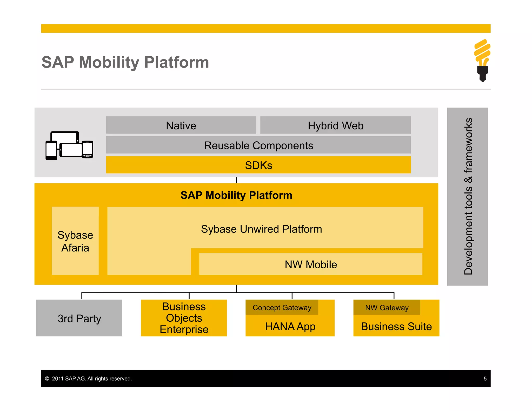Click the Reusable Components bar

(x=258, y=145)
